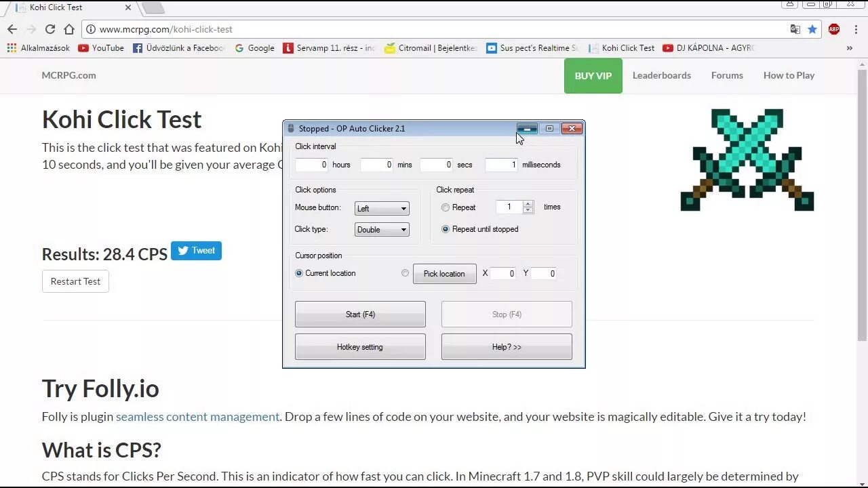Click the 'Kohi Click Test' page heading
Viewport: 868px width, 488px height.
click(122, 119)
